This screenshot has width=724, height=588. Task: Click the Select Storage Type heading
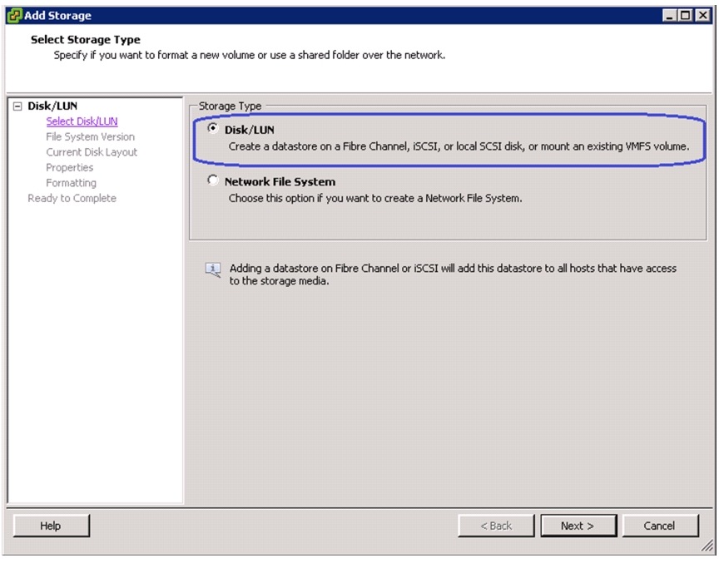[86, 40]
